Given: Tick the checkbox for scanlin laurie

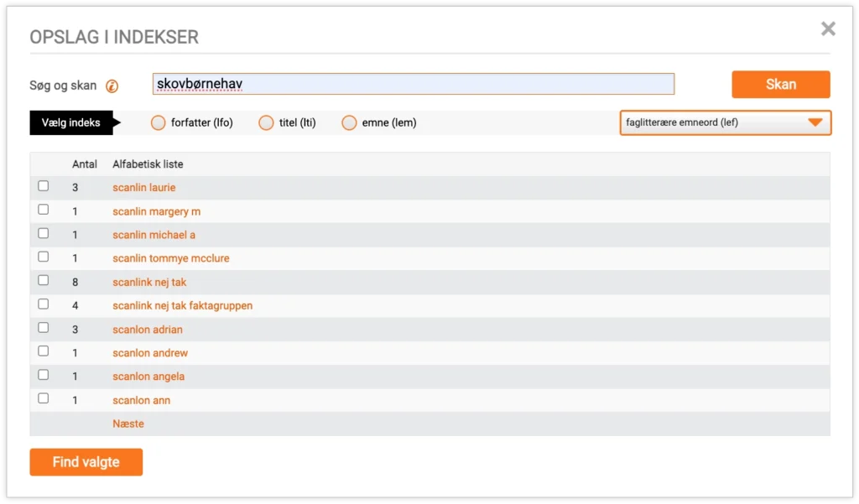Looking at the screenshot, I should (x=44, y=186).
